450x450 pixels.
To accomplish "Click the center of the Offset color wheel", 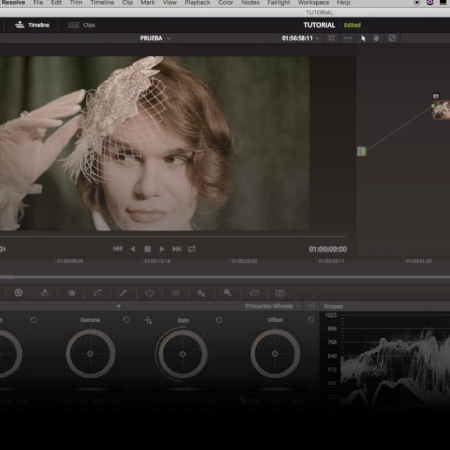I will coord(275,354).
